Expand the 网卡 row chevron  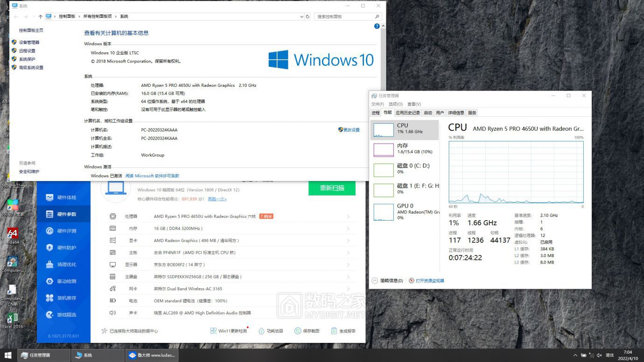point(348,289)
